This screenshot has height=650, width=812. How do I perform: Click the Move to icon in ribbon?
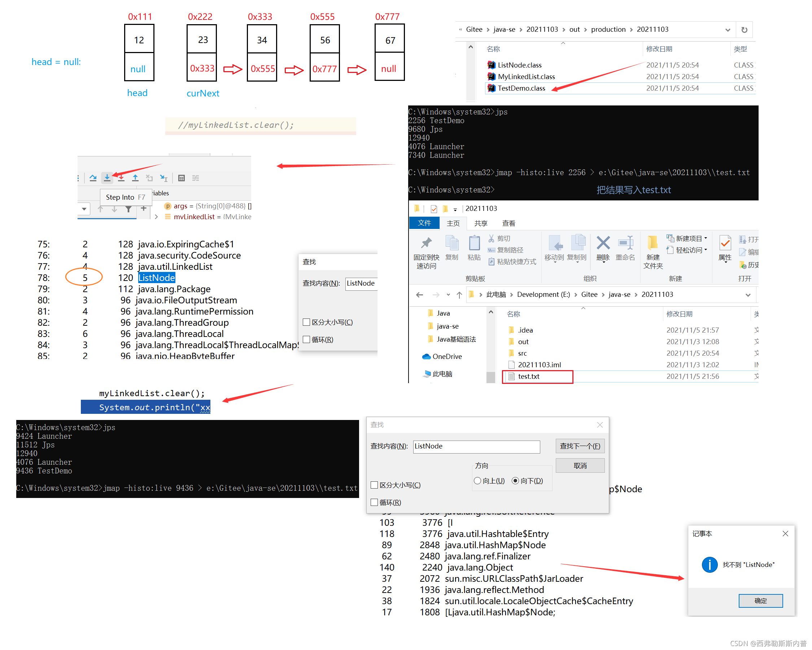point(555,243)
